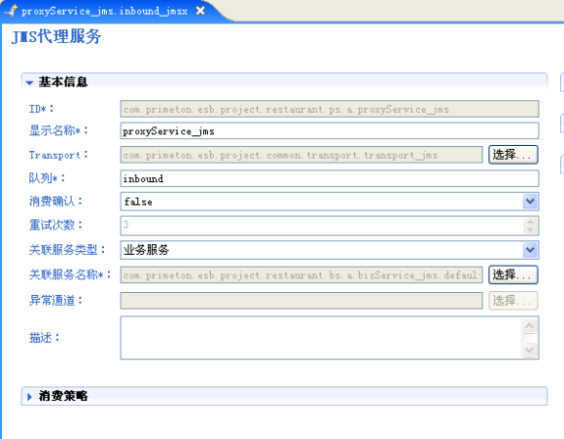Open the 关联服务类型 dropdown arrow
This screenshot has width=564, height=439.
click(530, 250)
